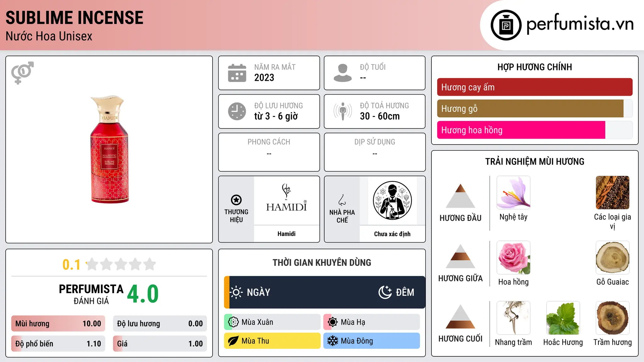Image resolution: width=644 pixels, height=362 pixels.
Task: Click the snowflake icon for Mùa Đông
Action: click(x=333, y=341)
